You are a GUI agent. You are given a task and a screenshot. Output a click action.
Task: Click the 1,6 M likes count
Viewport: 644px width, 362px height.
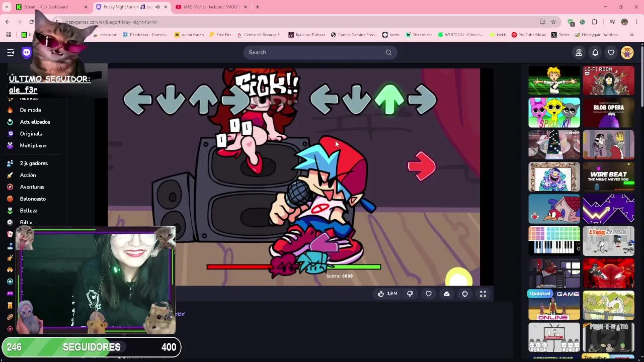click(x=392, y=294)
